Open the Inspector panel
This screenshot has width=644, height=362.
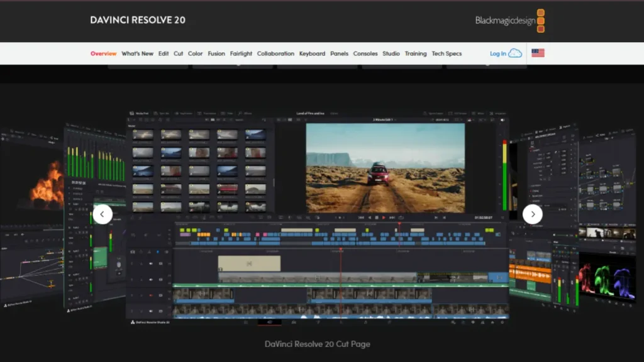[x=498, y=113]
